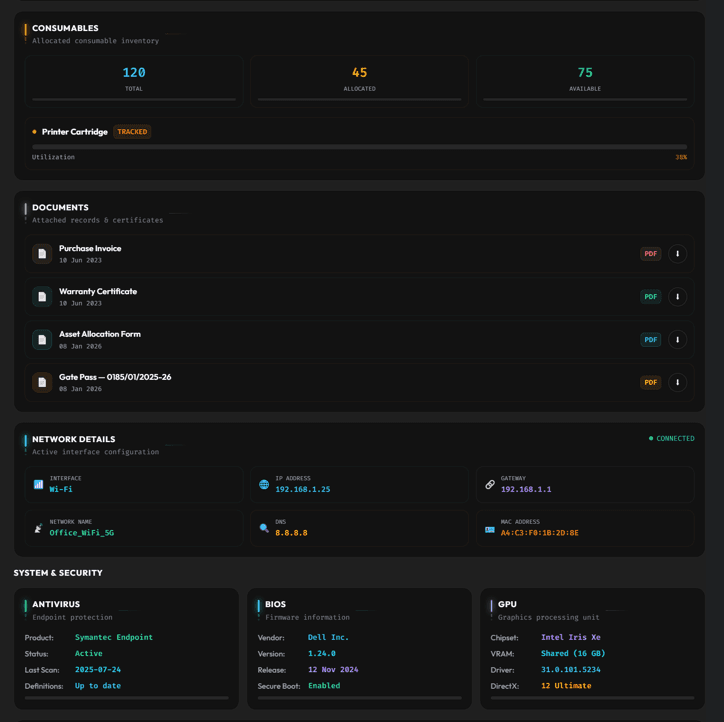Screen dimensions: 724x722
Task: Click the DirectX value 12 Ultimate
Action: 566,686
